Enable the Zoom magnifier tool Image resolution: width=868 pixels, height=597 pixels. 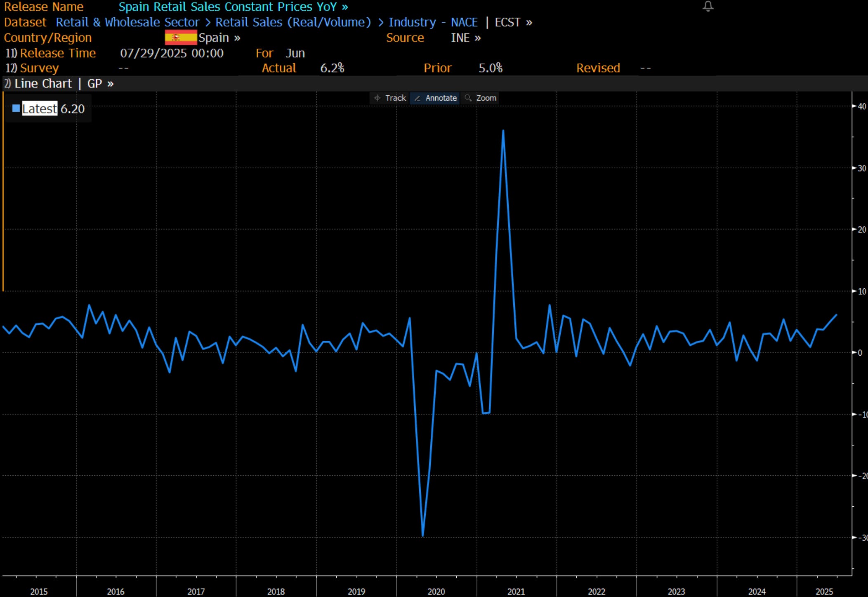pos(481,98)
